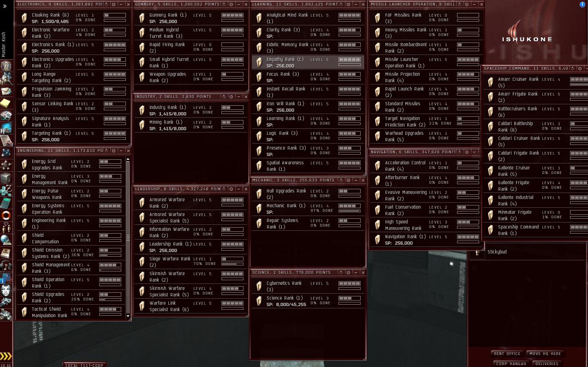This screenshot has height=367, width=588.
Task: Open the mail envelope sidebar icon
Action: pos(6,90)
